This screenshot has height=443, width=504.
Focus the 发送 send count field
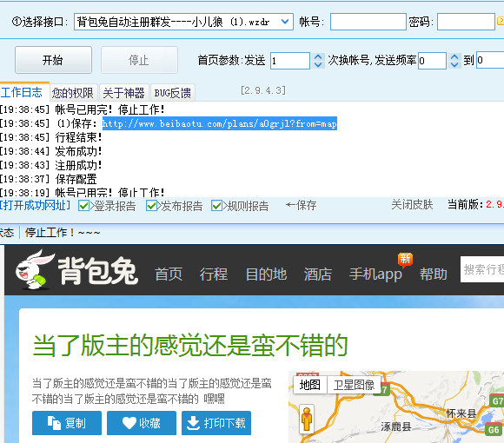point(290,61)
